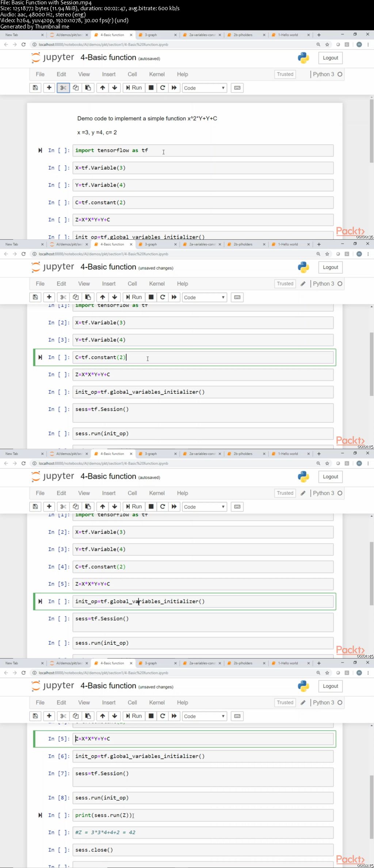Restart kernel circular arrow in 00:01:15 frame
The width and height of the screenshot is (374, 868).
[163, 297]
